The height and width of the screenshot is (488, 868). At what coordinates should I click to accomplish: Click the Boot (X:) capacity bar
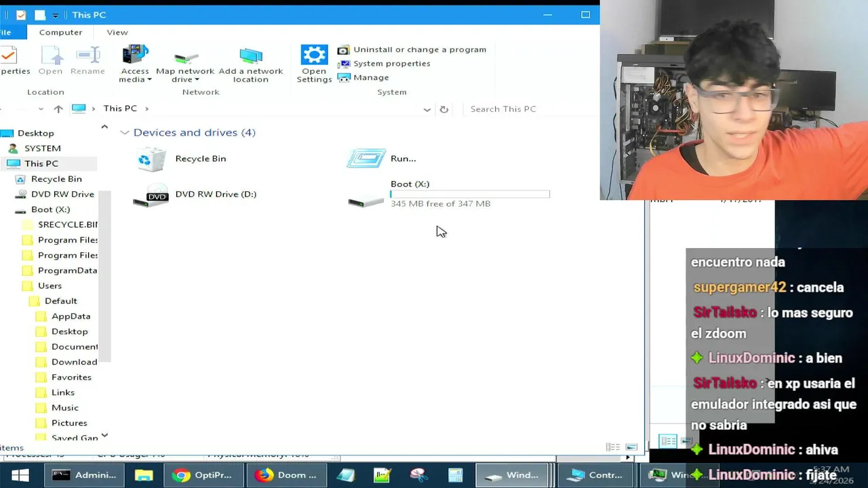point(470,194)
